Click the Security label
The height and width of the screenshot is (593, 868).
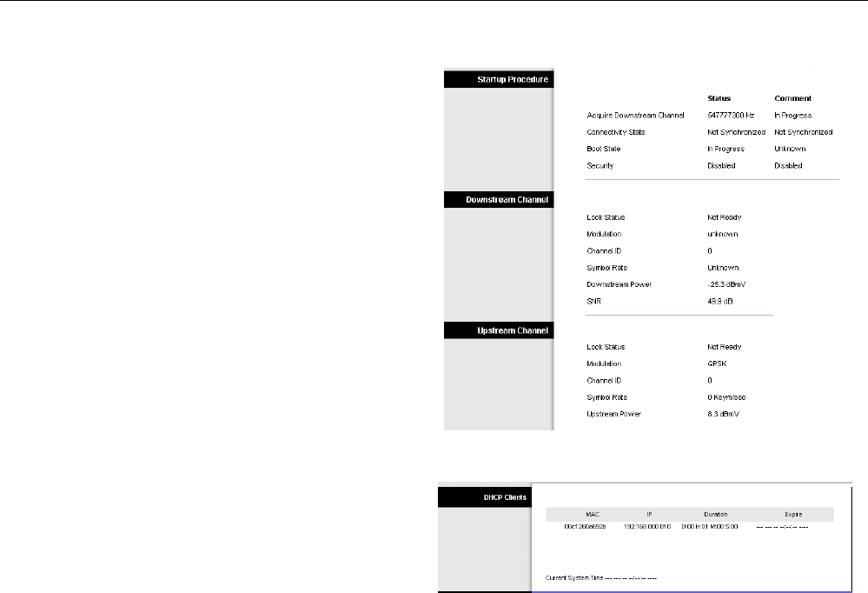click(600, 165)
